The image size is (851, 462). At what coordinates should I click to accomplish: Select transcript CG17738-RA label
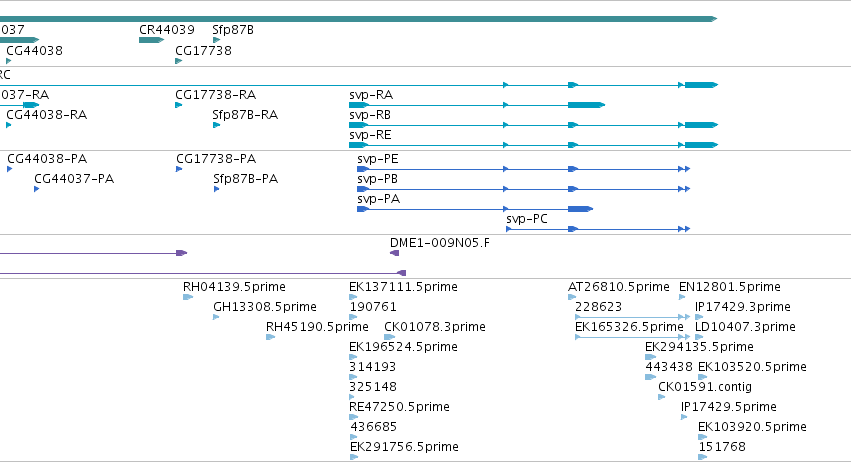click(x=215, y=95)
